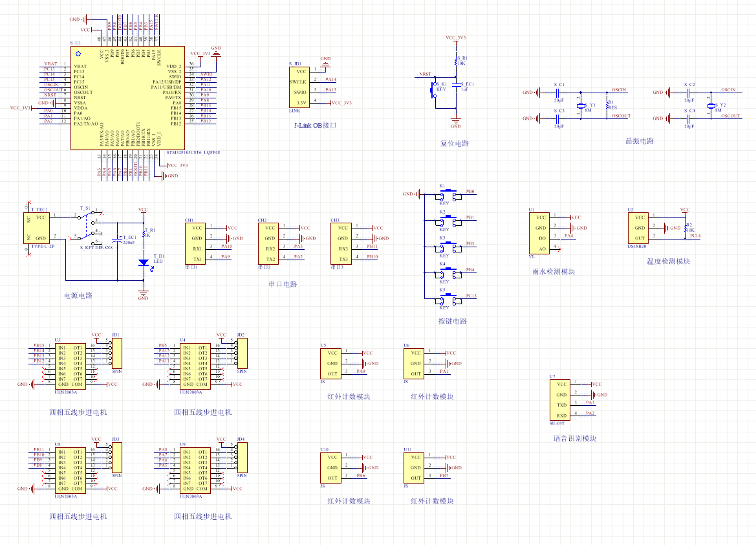Select the "按键电路" section label
Viewport: 756px width, 545px height.
452,321
